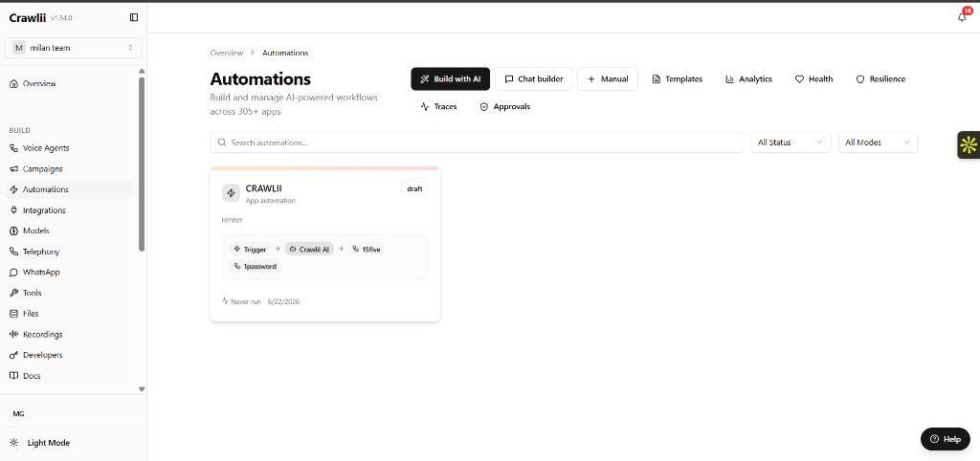Open the All Status dropdown

(x=791, y=143)
